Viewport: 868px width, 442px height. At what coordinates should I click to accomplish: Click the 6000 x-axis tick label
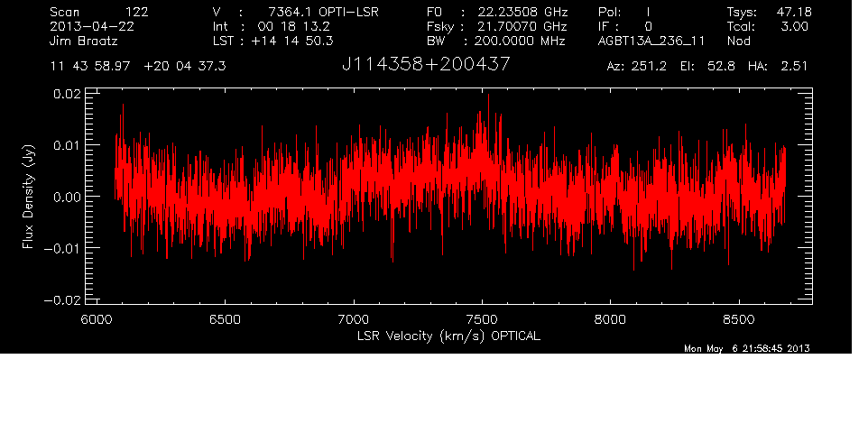coord(97,319)
